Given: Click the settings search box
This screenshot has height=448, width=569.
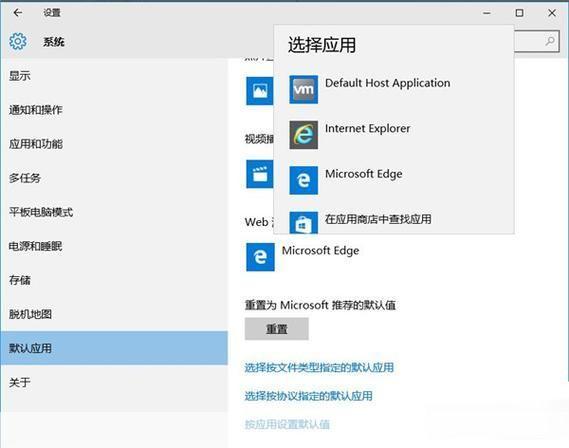Looking at the screenshot, I should click(536, 41).
